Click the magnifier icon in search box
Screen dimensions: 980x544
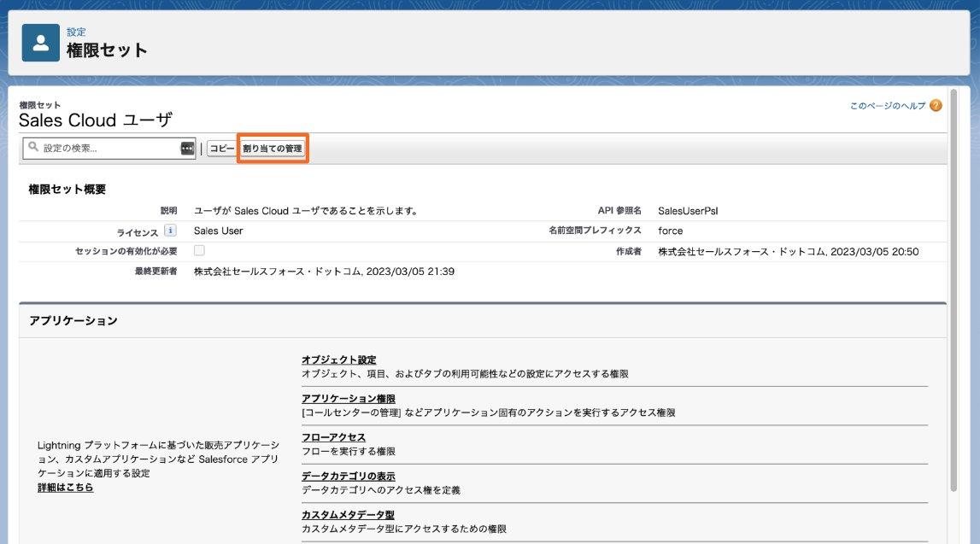tap(34, 147)
